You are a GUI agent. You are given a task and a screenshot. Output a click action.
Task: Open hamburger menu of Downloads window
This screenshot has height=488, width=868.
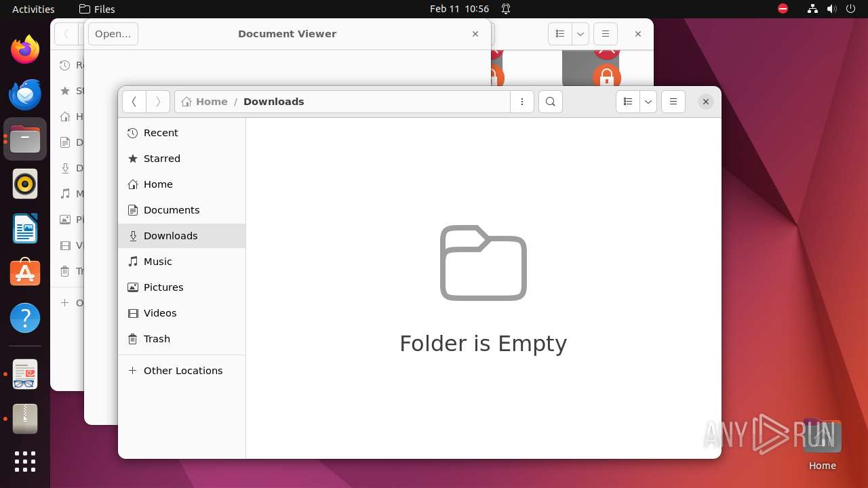point(673,102)
